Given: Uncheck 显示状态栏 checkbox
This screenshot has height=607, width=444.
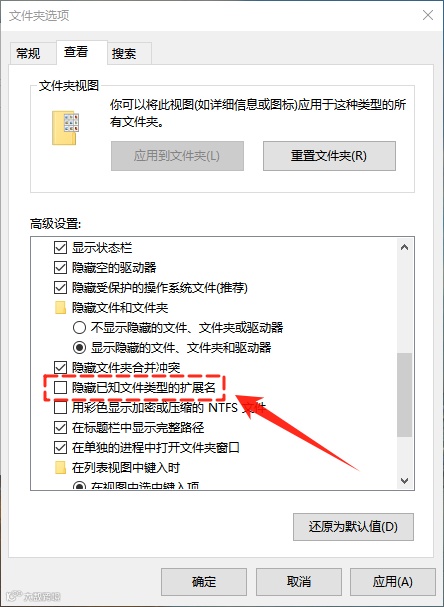Looking at the screenshot, I should pos(60,247).
